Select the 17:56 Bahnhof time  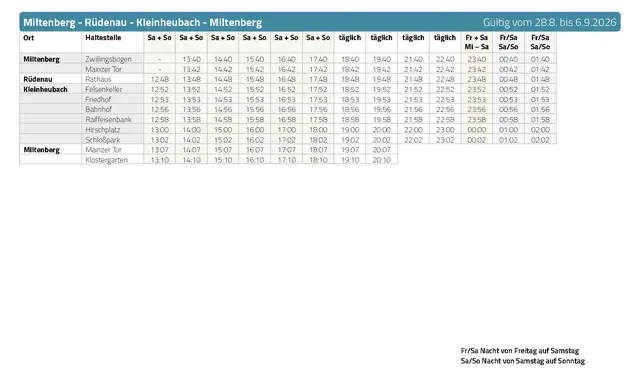coord(318,109)
